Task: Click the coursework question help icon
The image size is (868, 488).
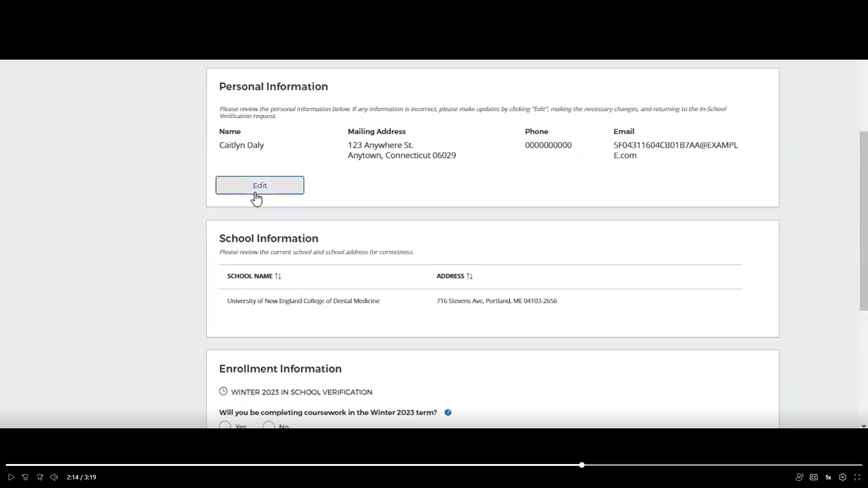Action: tap(448, 412)
